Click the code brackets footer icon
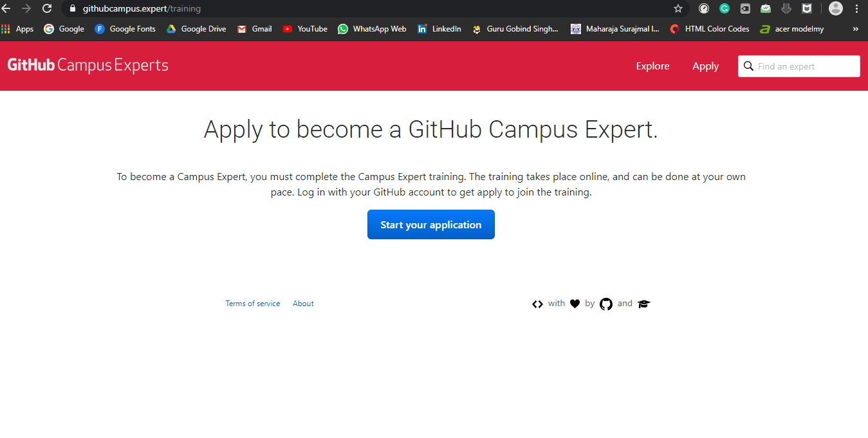The height and width of the screenshot is (438, 868). pos(537,304)
